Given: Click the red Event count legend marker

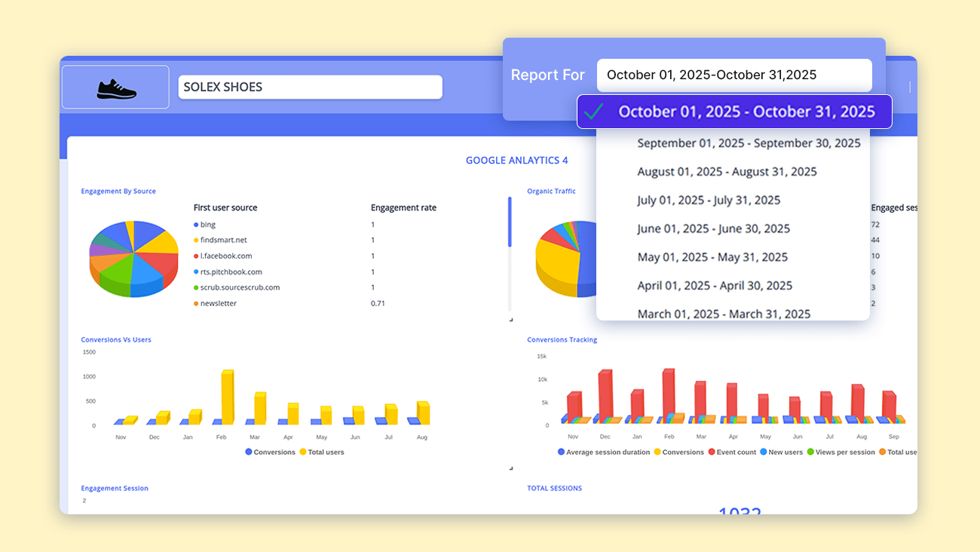Looking at the screenshot, I should tap(712, 452).
